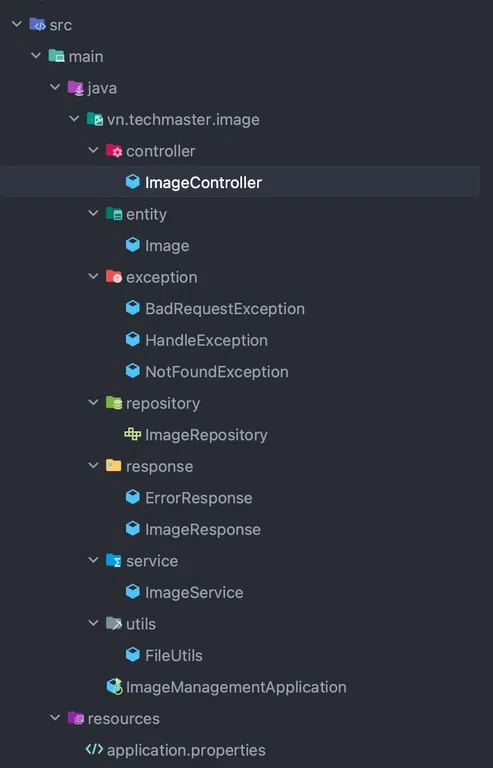The image size is (493, 768).
Task: Click the ImageRepository interface icon
Action: [133, 434]
